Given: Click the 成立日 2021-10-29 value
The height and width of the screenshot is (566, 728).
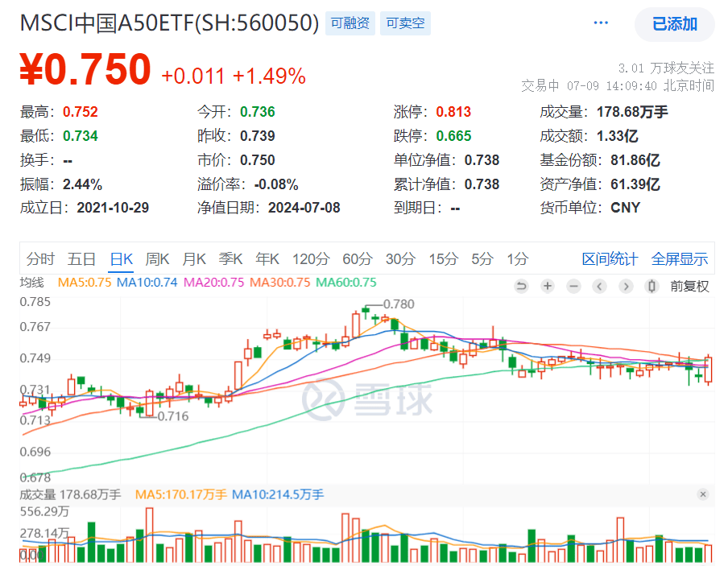Looking at the screenshot, I should [x=113, y=208].
